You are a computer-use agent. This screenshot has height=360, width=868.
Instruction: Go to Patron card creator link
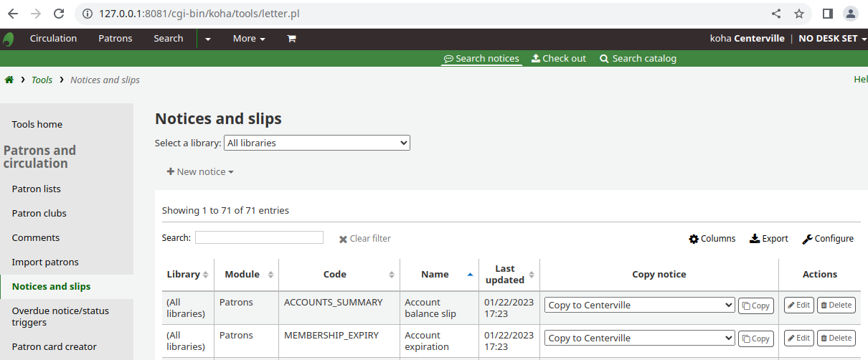click(x=55, y=346)
